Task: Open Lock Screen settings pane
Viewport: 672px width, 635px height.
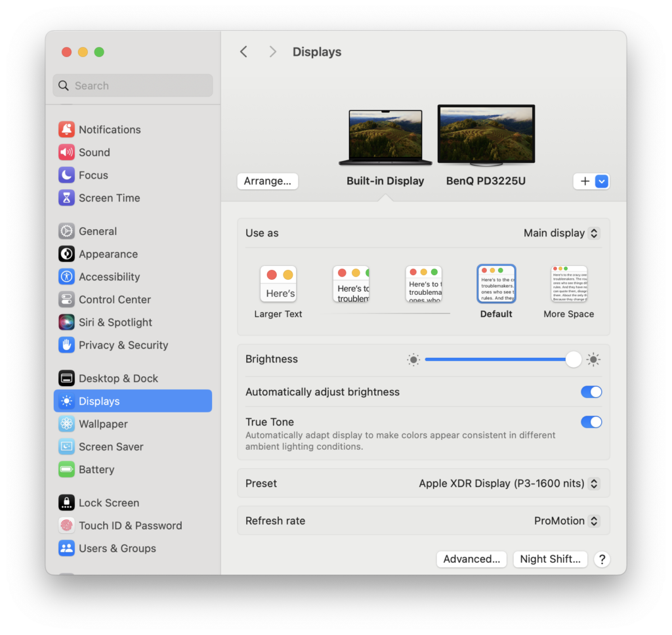Action: pos(133,502)
